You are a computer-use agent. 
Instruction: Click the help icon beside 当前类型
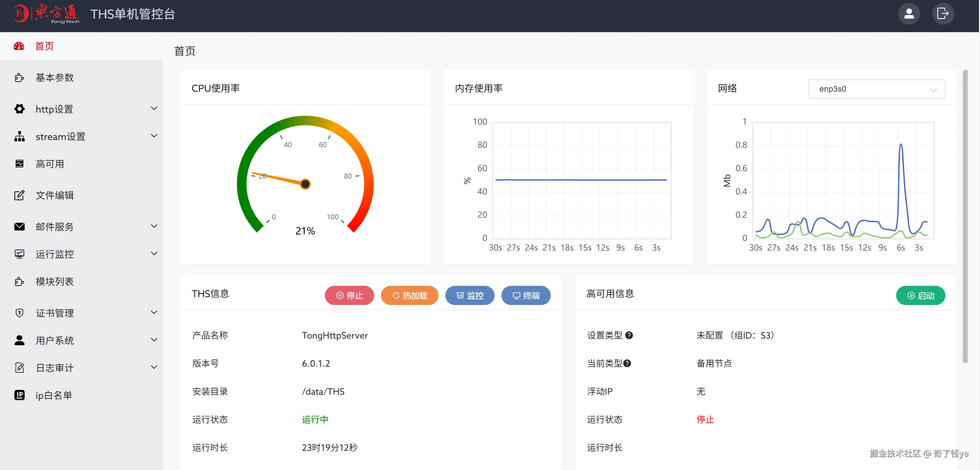click(x=627, y=364)
